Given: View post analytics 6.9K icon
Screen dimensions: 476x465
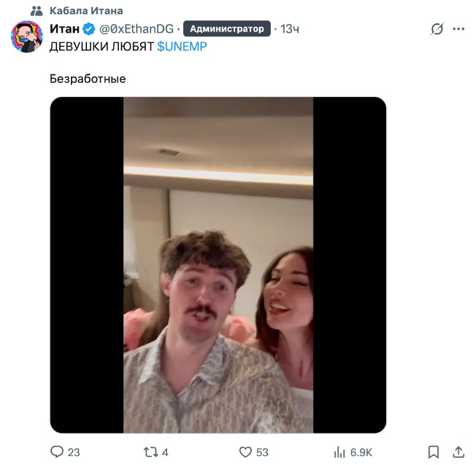Looking at the screenshot, I should (340, 452).
